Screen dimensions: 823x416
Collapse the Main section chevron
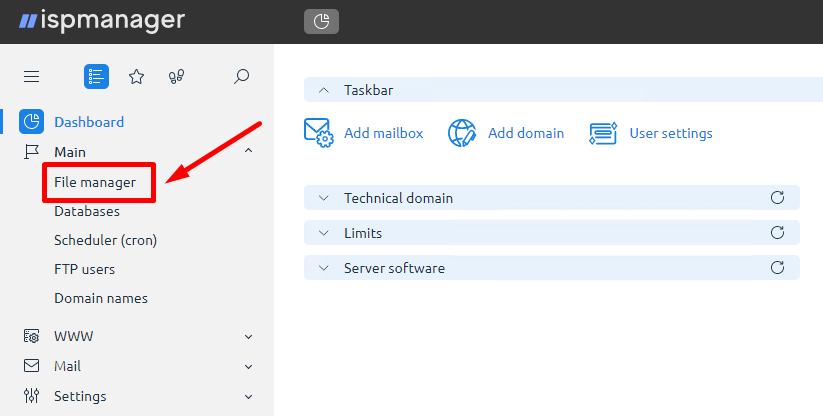click(x=249, y=151)
